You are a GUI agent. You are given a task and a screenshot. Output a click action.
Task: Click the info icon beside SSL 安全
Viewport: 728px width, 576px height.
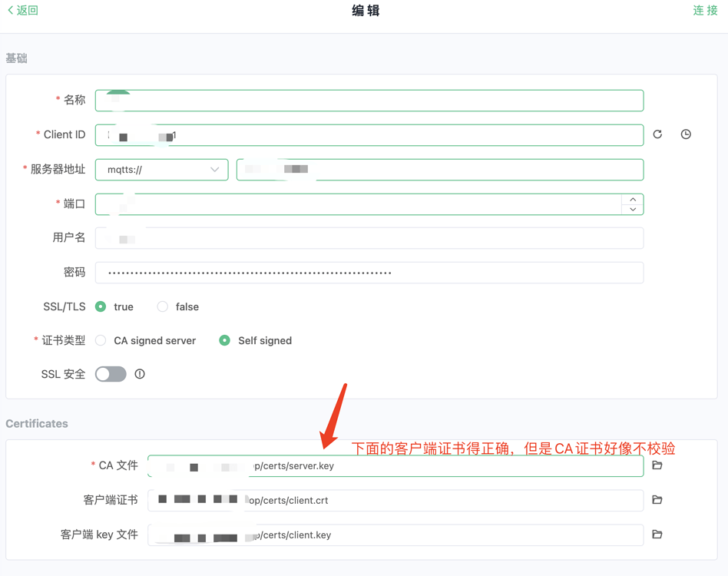click(x=140, y=374)
